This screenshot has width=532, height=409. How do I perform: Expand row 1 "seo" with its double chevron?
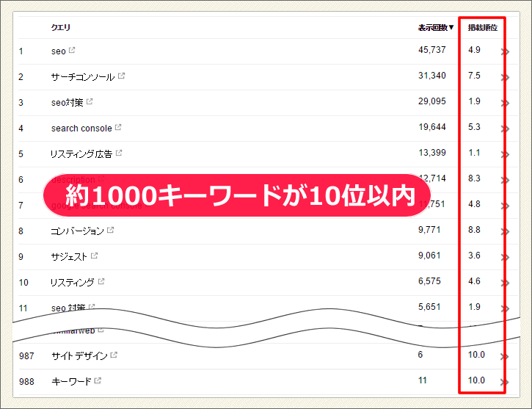tap(505, 51)
